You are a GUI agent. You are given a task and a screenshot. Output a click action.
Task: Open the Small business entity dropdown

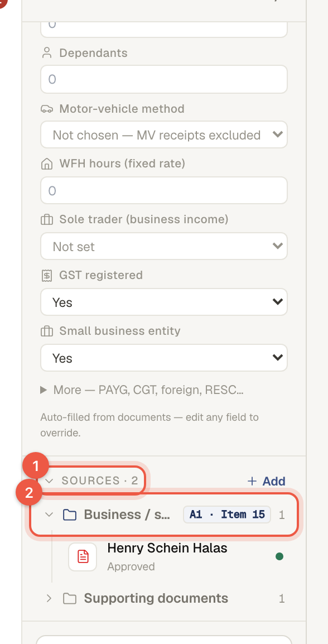[x=164, y=358]
